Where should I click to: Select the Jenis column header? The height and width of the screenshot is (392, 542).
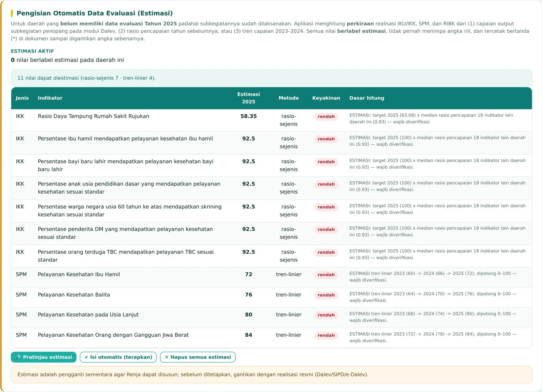click(22, 98)
